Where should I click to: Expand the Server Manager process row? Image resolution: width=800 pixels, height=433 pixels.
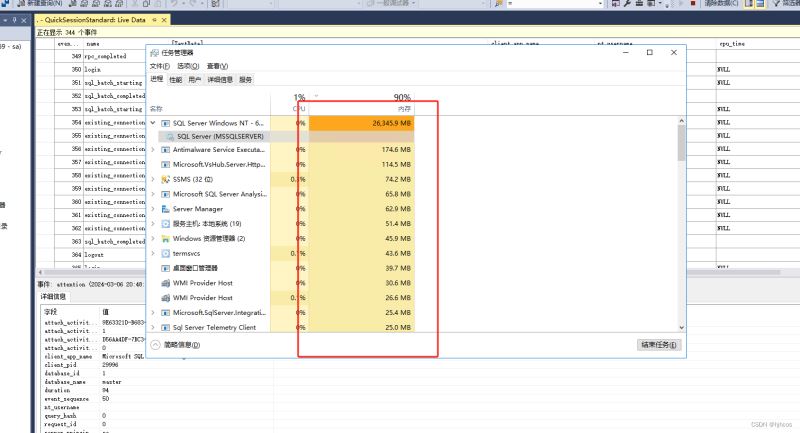(153, 209)
